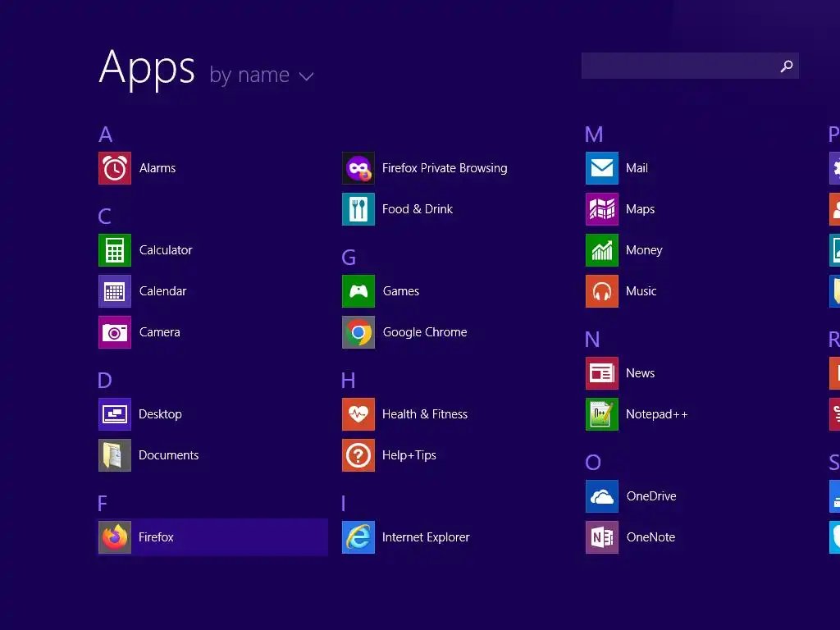This screenshot has height=630, width=840.
Task: Click the 'Documents' label text
Action: click(x=169, y=455)
